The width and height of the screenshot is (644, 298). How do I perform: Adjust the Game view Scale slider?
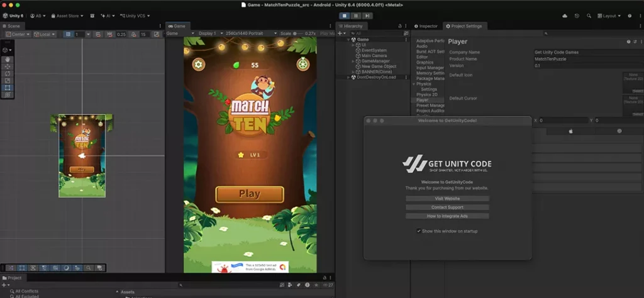pos(299,33)
